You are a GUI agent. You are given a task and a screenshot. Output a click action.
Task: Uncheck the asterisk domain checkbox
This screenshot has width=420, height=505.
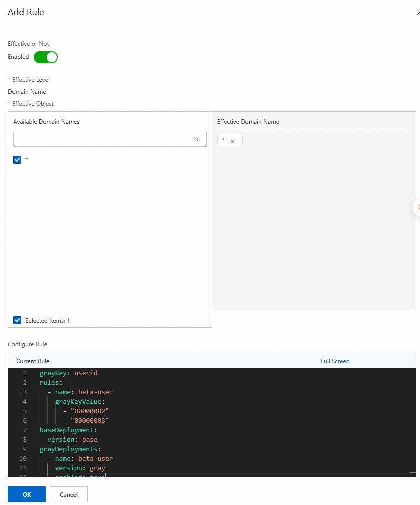coord(17,160)
